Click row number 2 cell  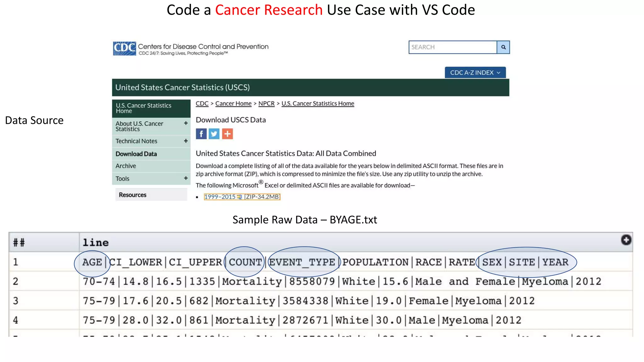pyautogui.click(x=44, y=282)
